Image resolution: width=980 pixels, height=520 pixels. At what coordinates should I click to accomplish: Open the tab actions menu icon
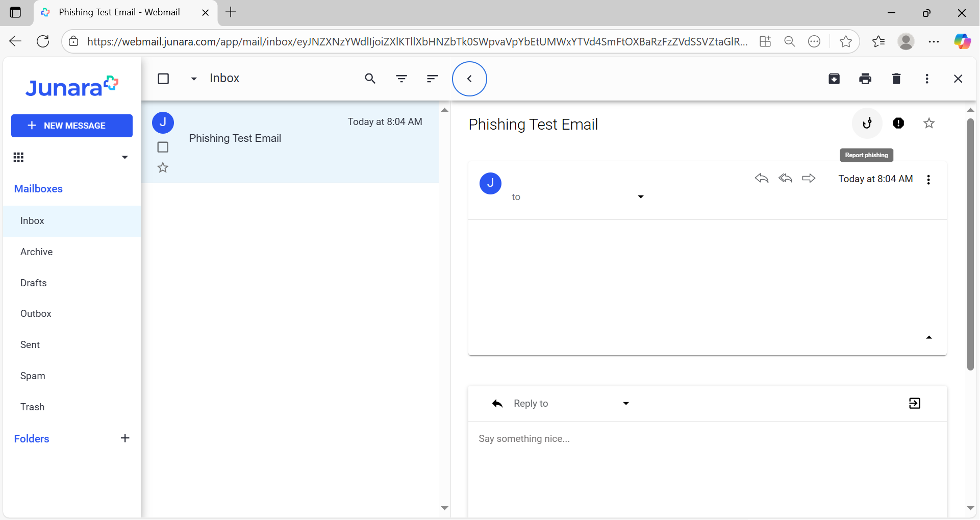pyautogui.click(x=15, y=12)
